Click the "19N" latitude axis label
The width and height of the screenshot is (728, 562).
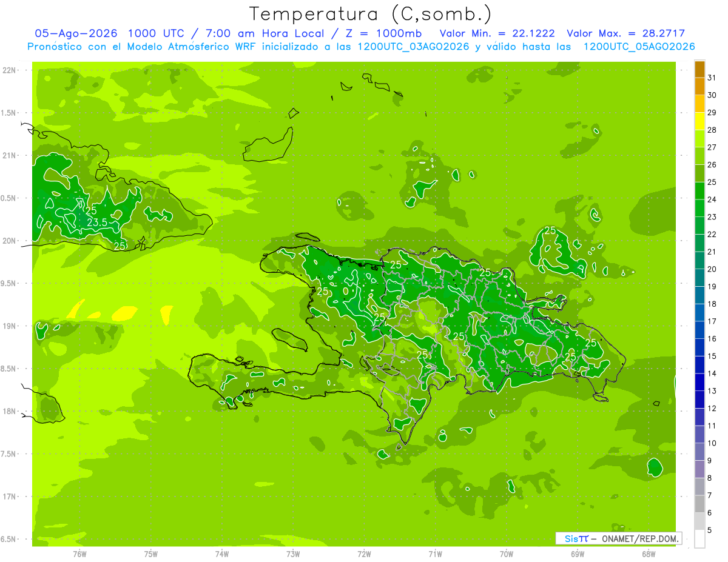pos(8,326)
